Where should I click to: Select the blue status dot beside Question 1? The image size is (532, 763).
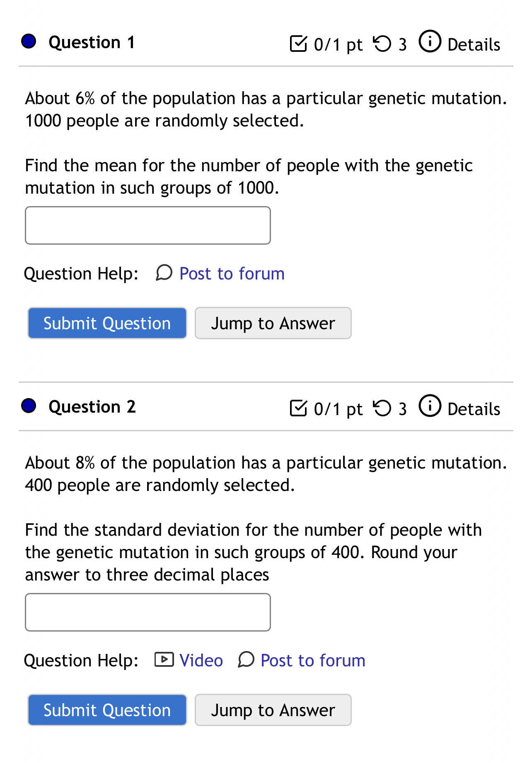28,41
